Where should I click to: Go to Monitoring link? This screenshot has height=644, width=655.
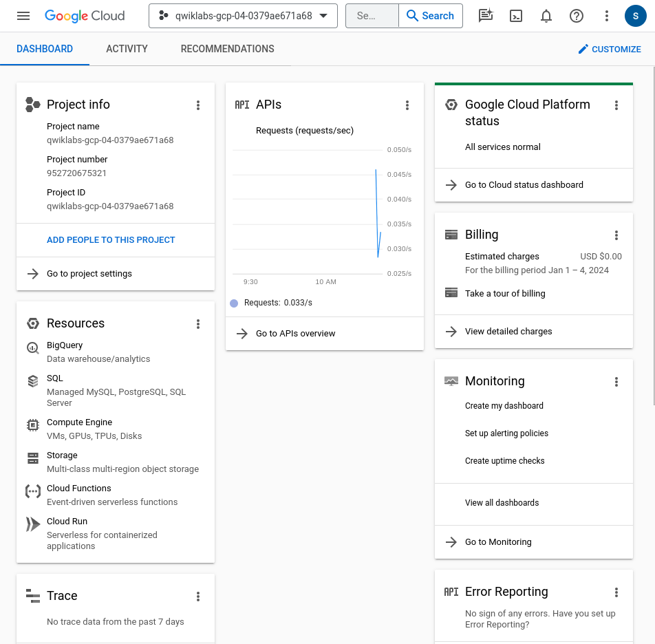click(x=534, y=541)
